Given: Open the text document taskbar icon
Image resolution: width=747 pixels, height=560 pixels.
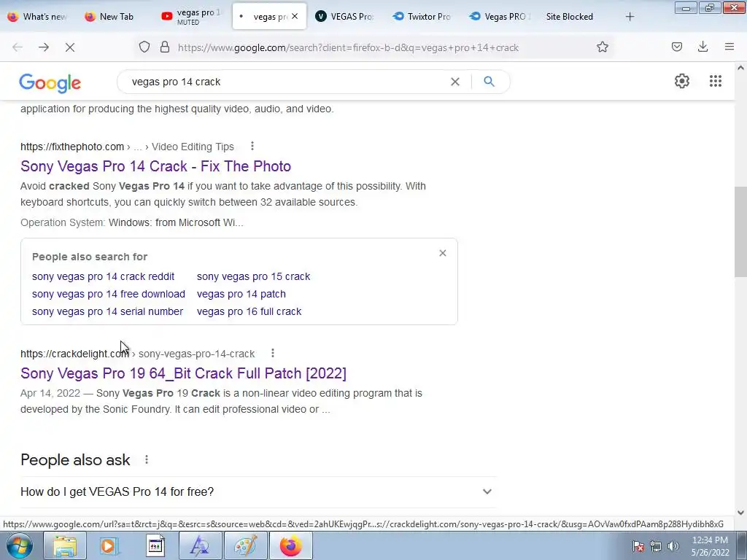Looking at the screenshot, I should (x=155, y=545).
